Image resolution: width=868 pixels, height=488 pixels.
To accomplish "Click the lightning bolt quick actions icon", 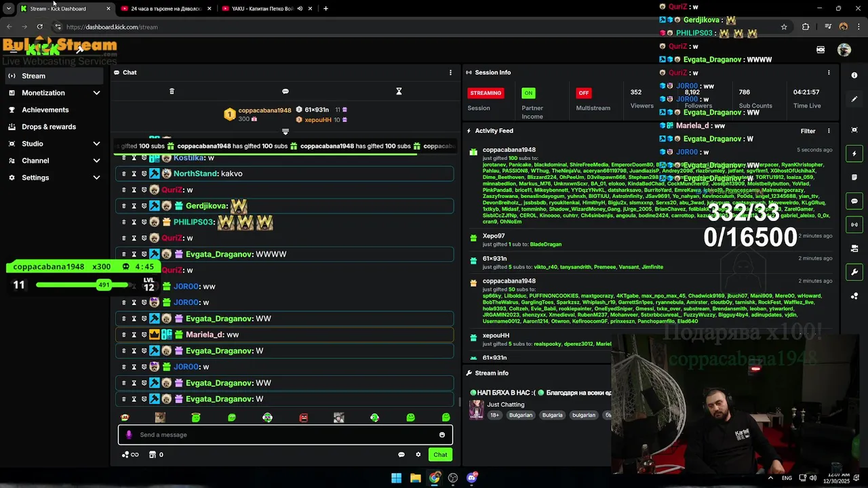I will (854, 154).
